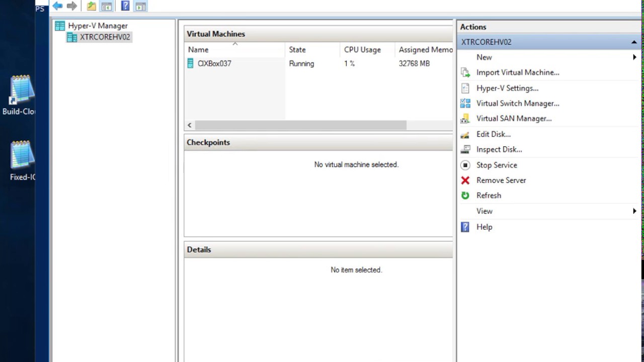Sort by the Assigned Memory column header
Viewport: 644px width, 362px height.
point(424,50)
